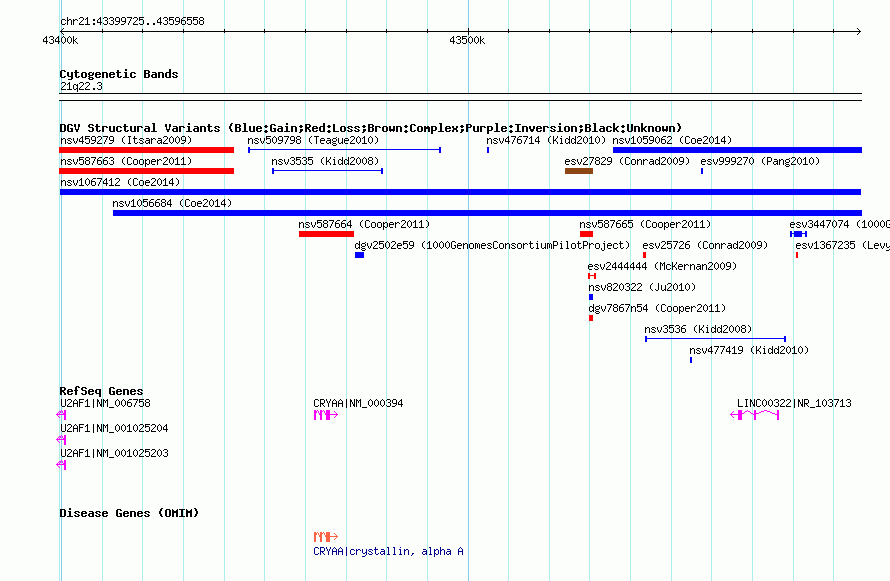Click the nsv476714 (Kidd2010) blue marker
Image resolution: width=890 pixels, height=581 pixels.
(x=488, y=150)
